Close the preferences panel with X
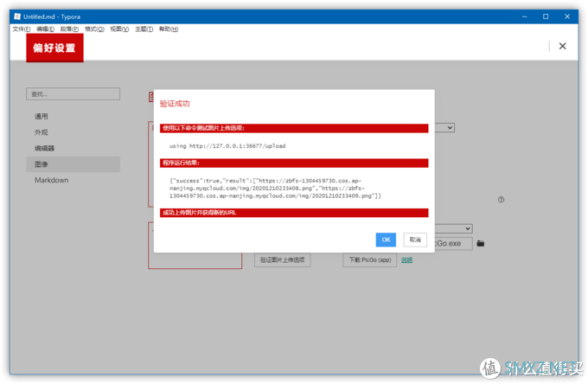This screenshot has height=384, width=588. (562, 46)
